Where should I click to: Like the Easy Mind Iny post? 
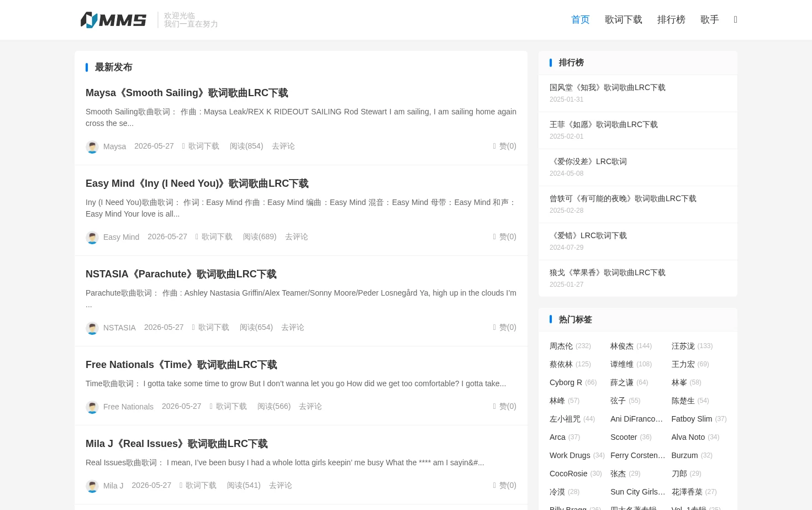coord(505,236)
